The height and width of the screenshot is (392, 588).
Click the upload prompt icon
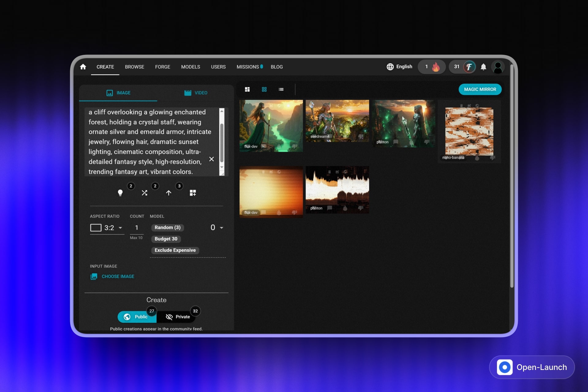pyautogui.click(x=169, y=193)
